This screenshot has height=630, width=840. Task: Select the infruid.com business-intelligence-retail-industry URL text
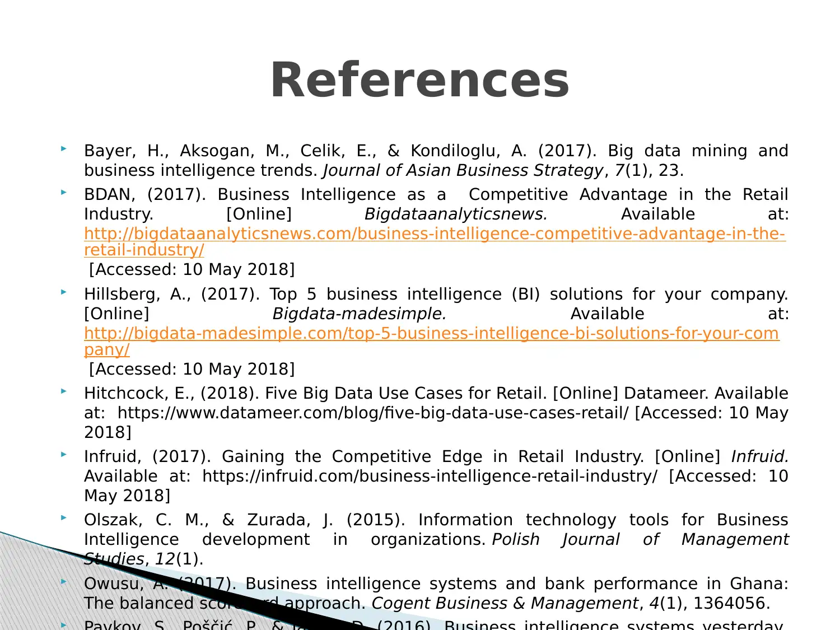pyautogui.click(x=430, y=477)
